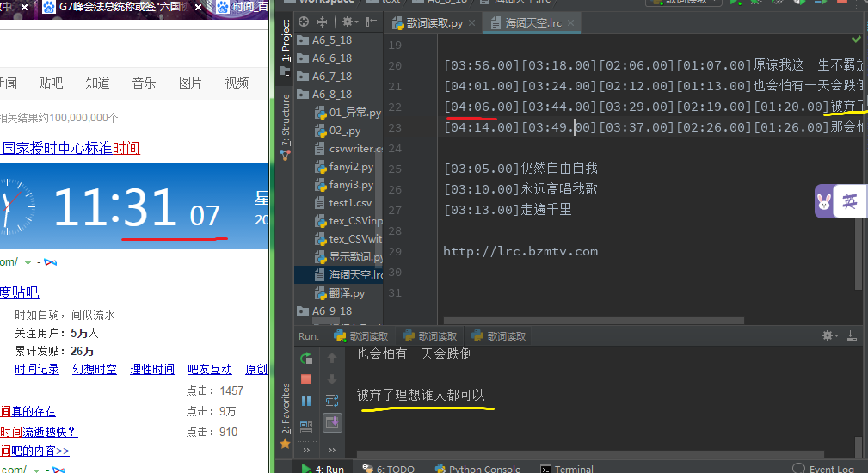Open the 图片 category in Baidu
868x473 pixels.
point(190,83)
